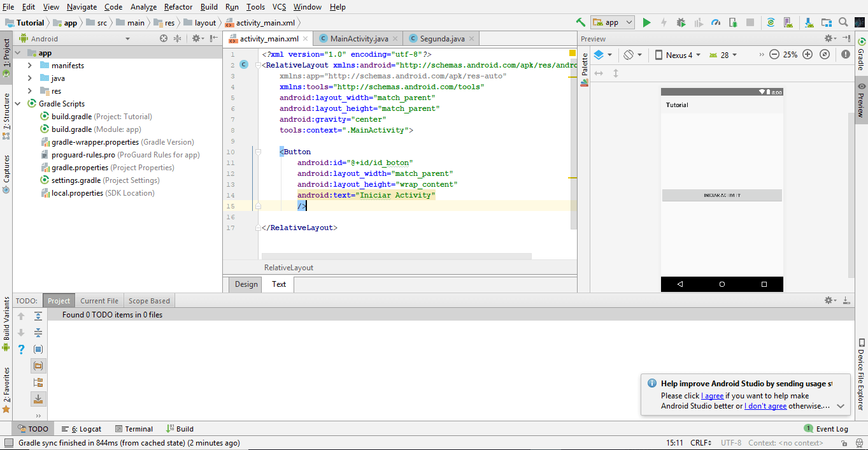The height and width of the screenshot is (450, 868).
Task: Open the app run configuration dropdown
Action: point(612,22)
